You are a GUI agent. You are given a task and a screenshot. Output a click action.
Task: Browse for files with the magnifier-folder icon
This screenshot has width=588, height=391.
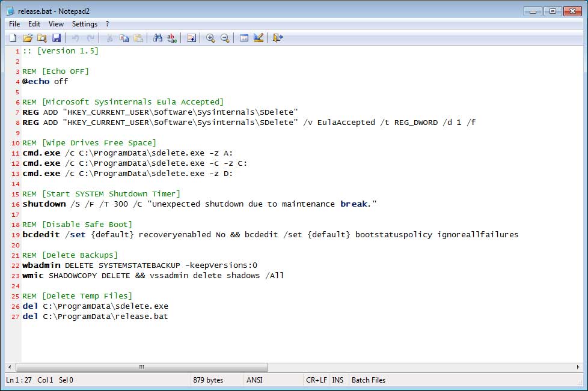pos(41,38)
